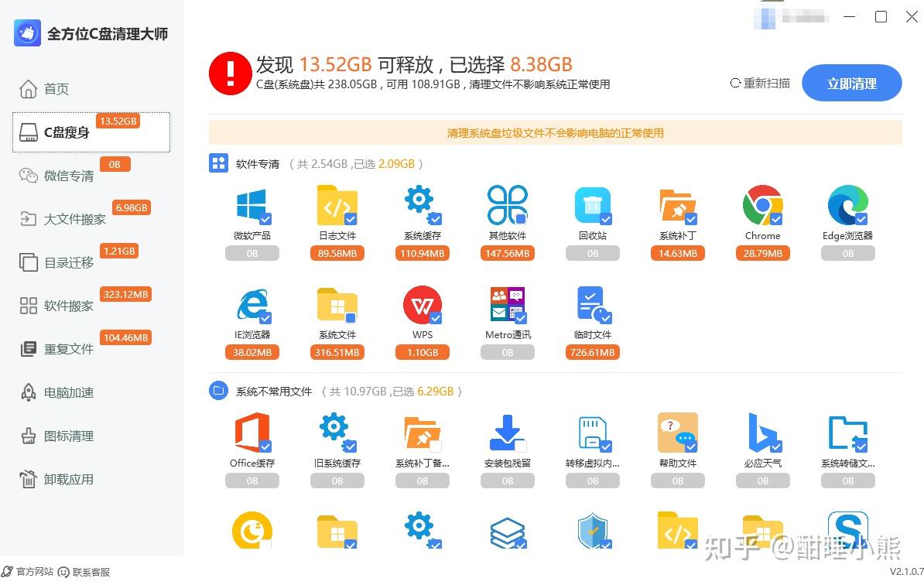This screenshot has width=924, height=585.
Task: Click the 联系客服 link
Action: pyautogui.click(x=84, y=571)
